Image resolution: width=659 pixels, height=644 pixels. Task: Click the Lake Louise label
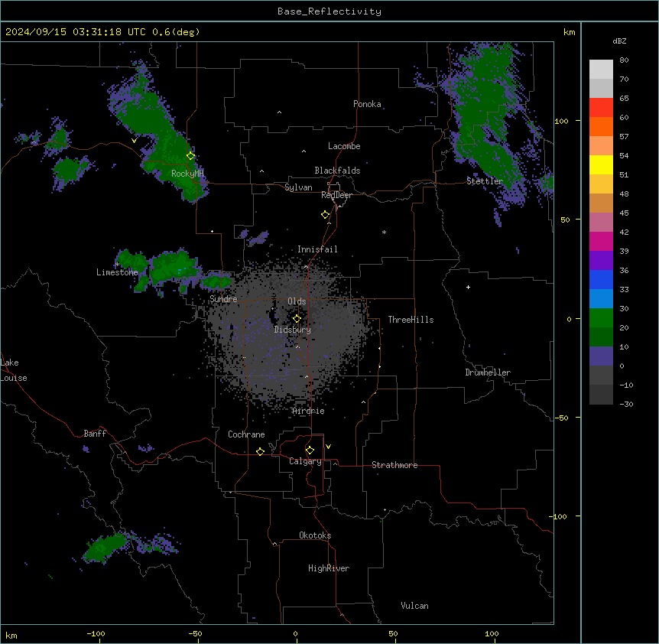coord(14,370)
